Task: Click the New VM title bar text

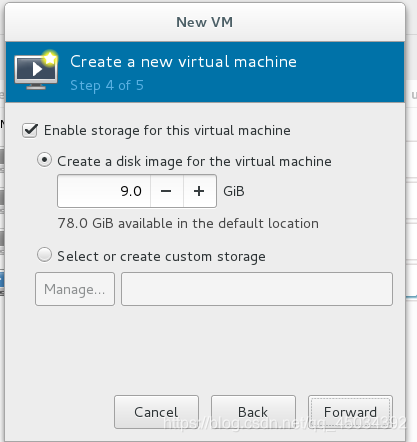Action: pyautogui.click(x=205, y=22)
